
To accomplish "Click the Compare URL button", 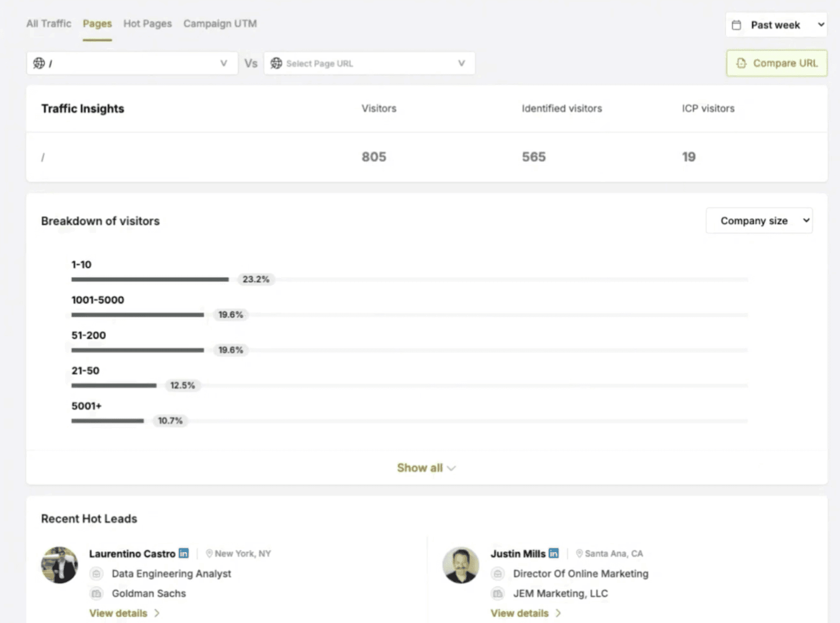I will [777, 63].
